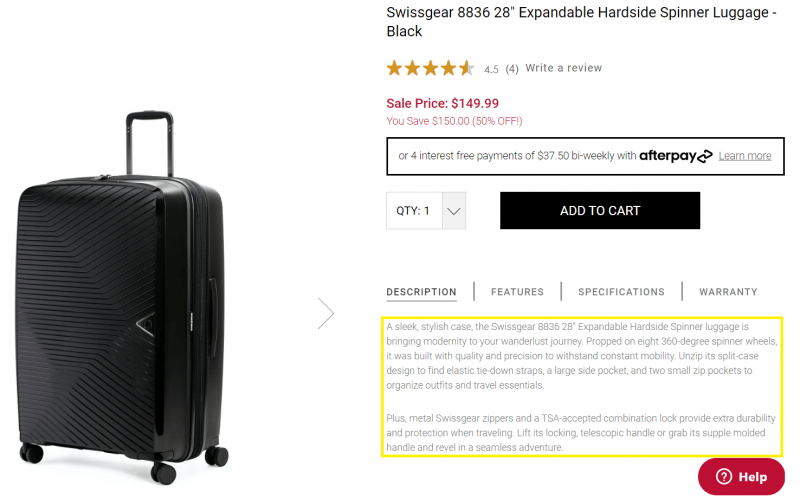800x498 pixels.
Task: Click the You Save $150.00 text
Action: [454, 121]
